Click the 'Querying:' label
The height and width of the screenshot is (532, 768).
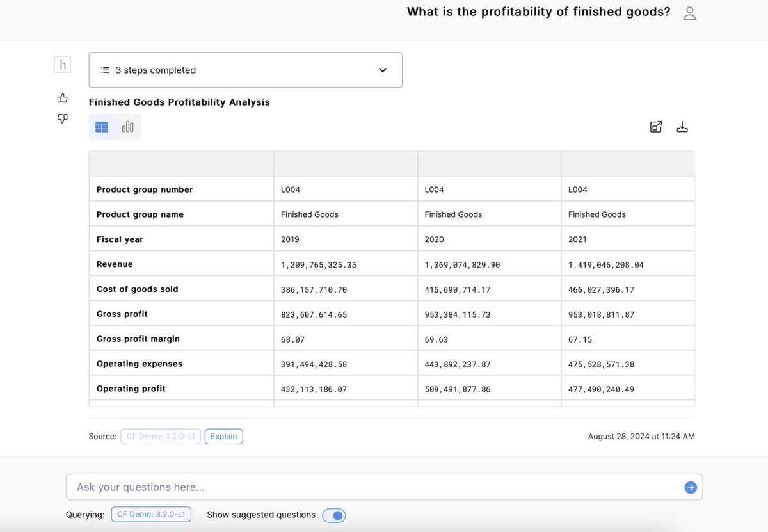(x=85, y=515)
